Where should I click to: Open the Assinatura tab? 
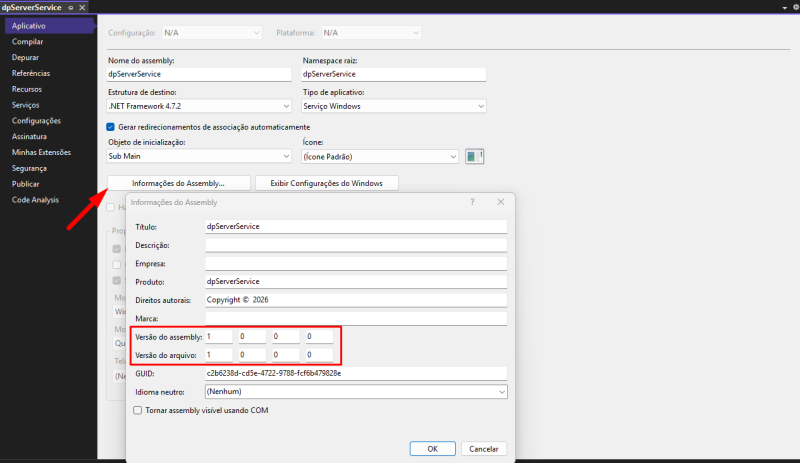click(x=30, y=137)
